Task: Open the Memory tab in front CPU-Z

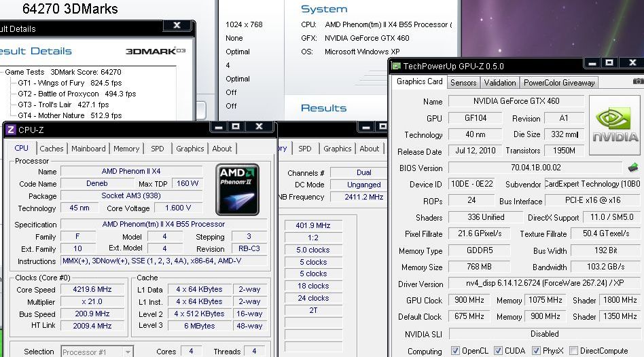Action: [126, 149]
